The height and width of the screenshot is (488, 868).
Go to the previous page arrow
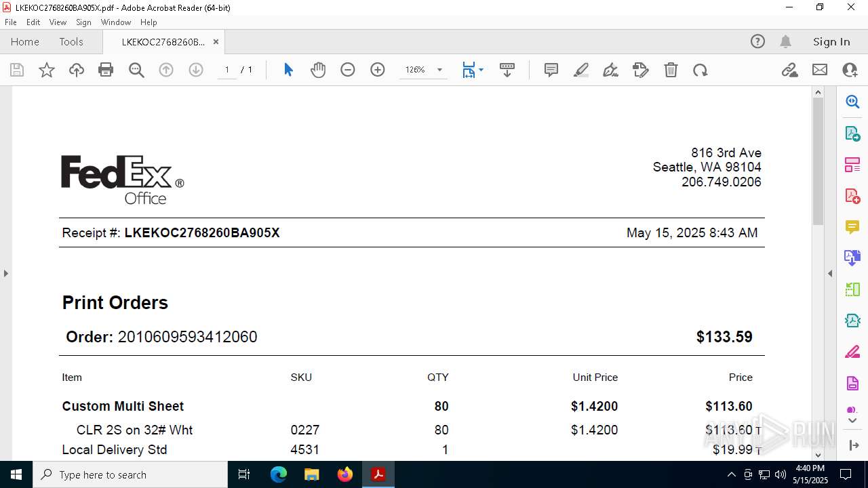(x=166, y=70)
